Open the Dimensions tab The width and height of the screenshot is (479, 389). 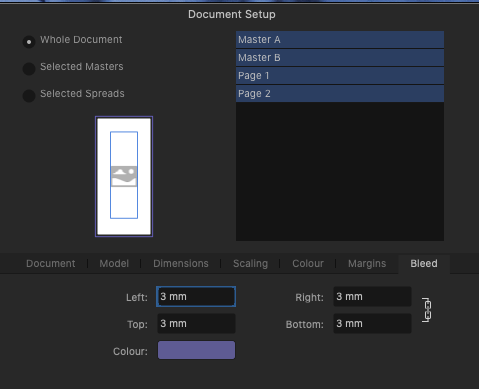181,264
